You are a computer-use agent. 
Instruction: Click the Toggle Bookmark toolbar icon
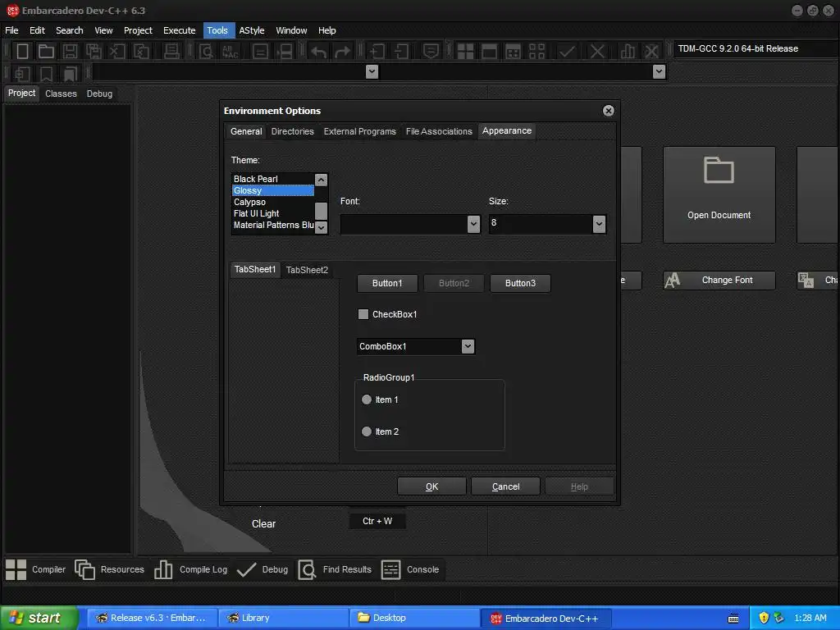[47, 73]
